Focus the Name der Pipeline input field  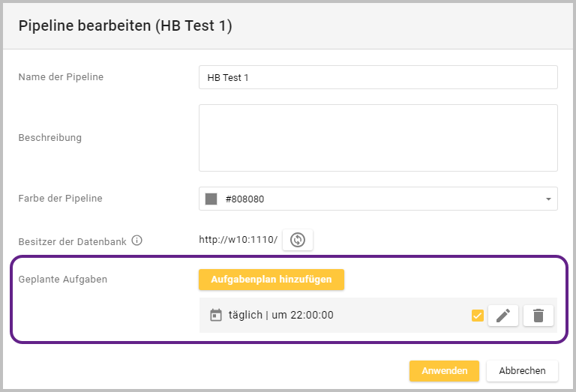point(378,77)
